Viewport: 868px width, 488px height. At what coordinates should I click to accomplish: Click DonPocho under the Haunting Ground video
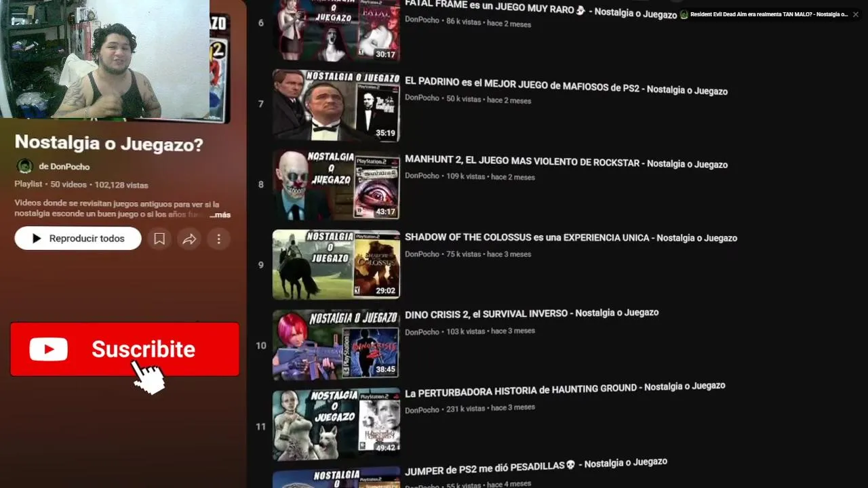422,410
